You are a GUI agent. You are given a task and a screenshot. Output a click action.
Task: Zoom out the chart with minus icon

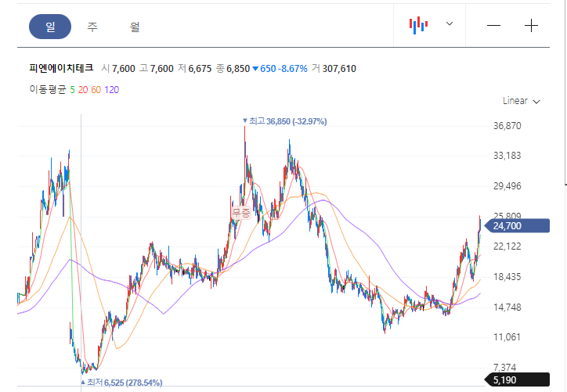[493, 26]
